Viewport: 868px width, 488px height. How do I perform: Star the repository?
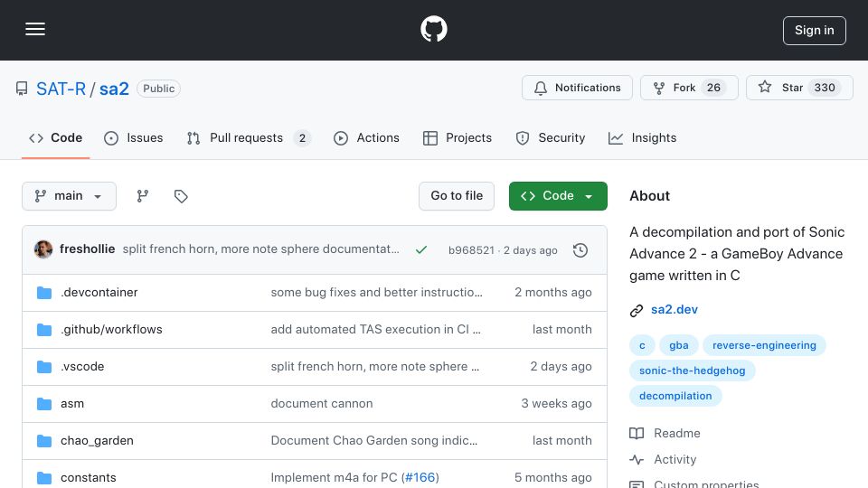798,88
